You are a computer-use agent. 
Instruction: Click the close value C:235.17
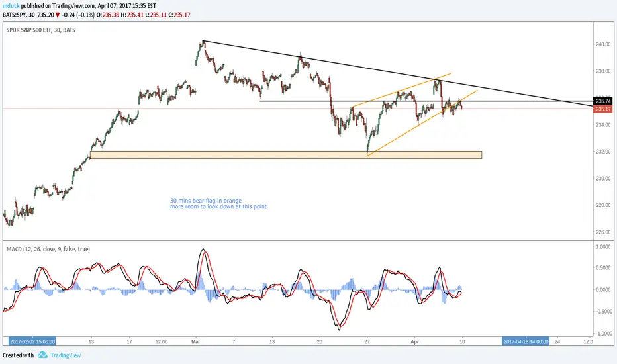[x=179, y=15]
